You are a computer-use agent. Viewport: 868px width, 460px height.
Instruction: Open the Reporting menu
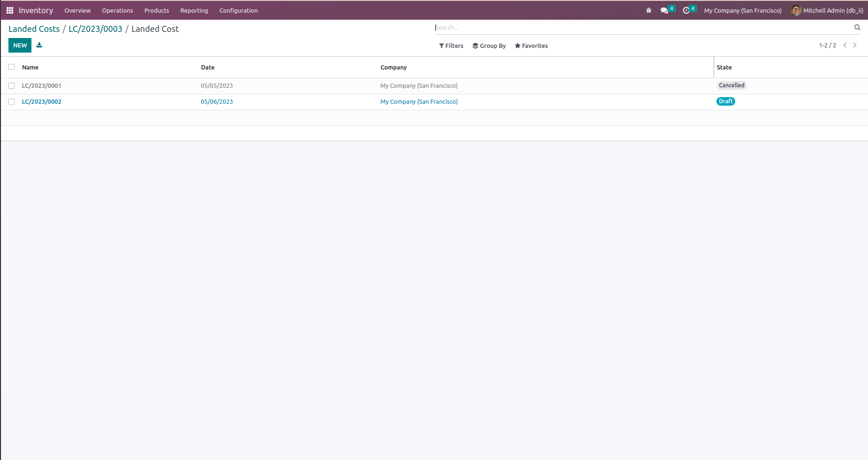pos(194,10)
